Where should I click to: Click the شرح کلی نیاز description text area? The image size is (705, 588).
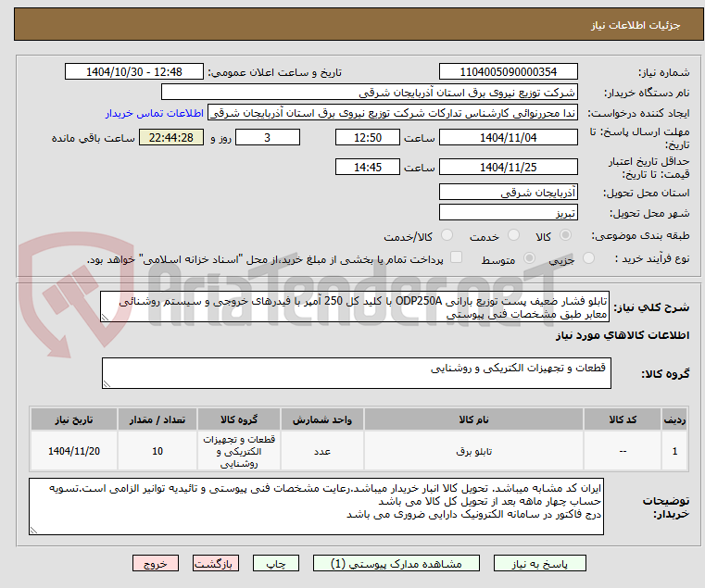click(x=355, y=307)
